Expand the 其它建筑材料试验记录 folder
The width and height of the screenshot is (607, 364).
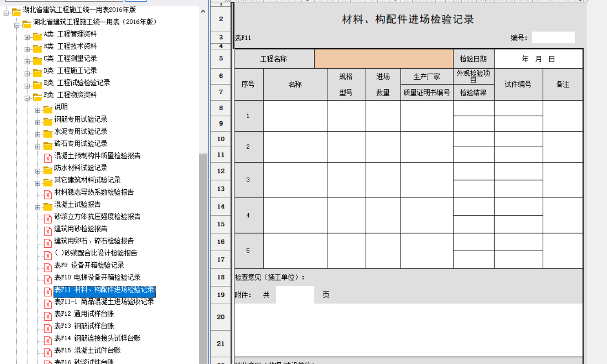(x=38, y=183)
